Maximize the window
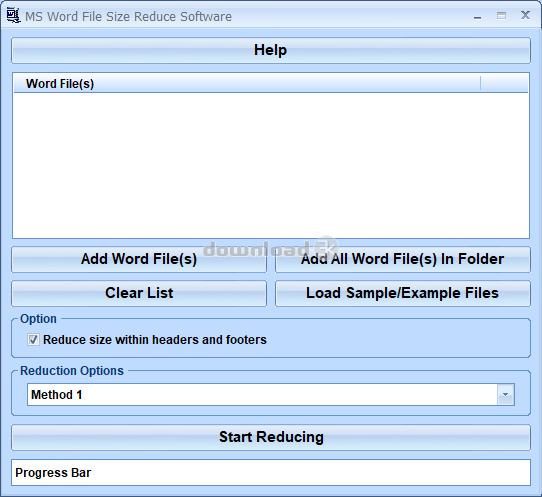Viewport: 542px width, 497px height. coord(502,16)
